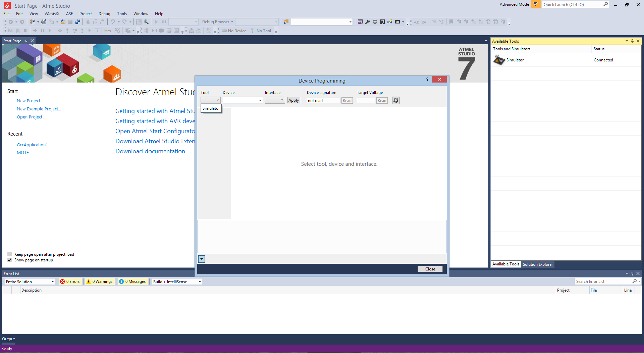Click the wrench Properties toolbar icon

tap(368, 22)
